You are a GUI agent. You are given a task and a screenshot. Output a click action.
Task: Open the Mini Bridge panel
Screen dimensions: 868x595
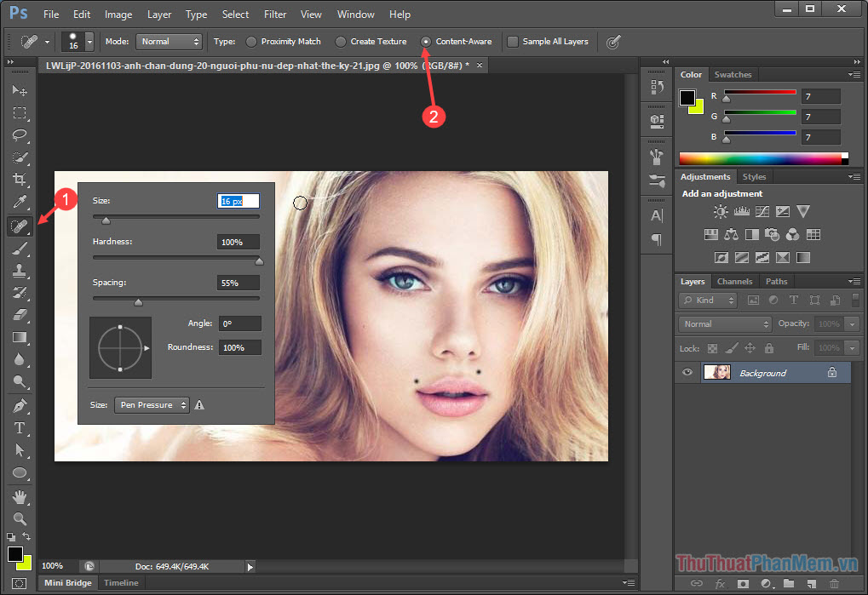point(66,582)
